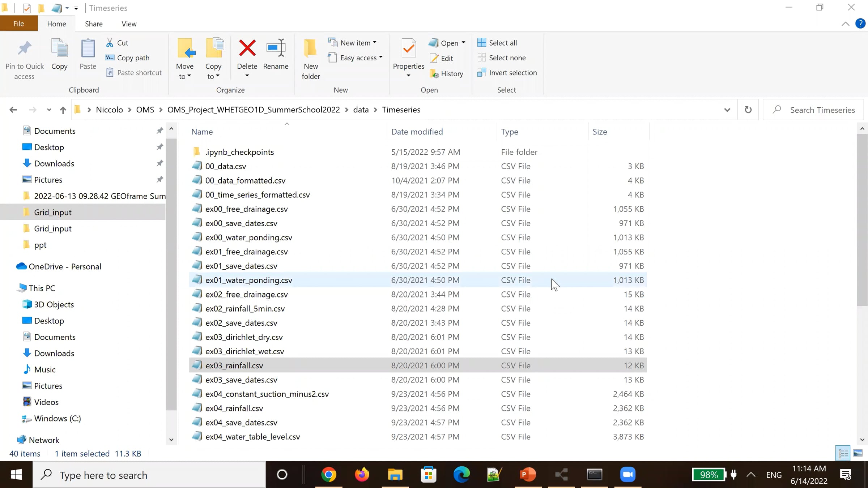Navigate to OMS in breadcrumb

click(x=145, y=110)
